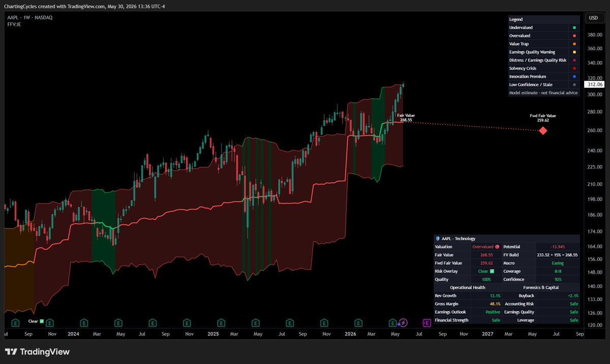The width and height of the screenshot is (610, 364).
Task: Click the Accounting Risk row label
Action: [x=519, y=304]
